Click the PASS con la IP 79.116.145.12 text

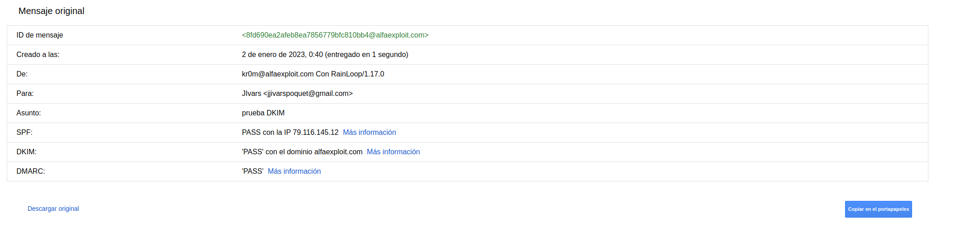(x=290, y=132)
